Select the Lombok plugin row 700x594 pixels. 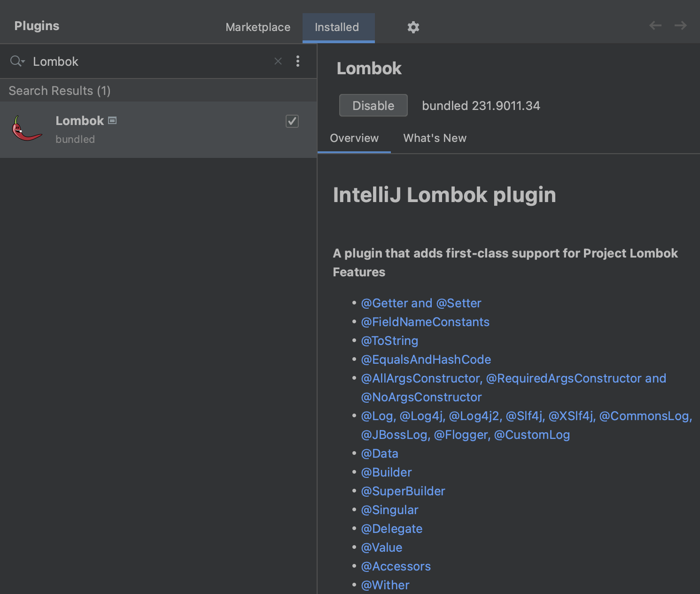pyautogui.click(x=158, y=130)
